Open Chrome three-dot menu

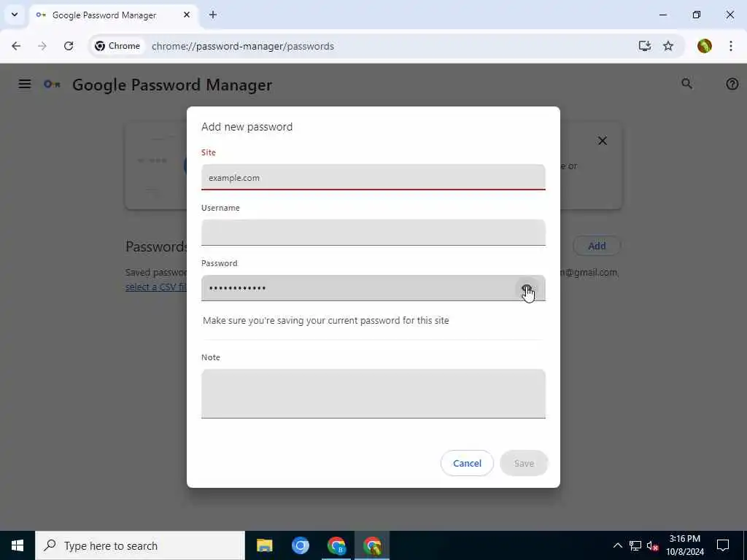click(731, 46)
